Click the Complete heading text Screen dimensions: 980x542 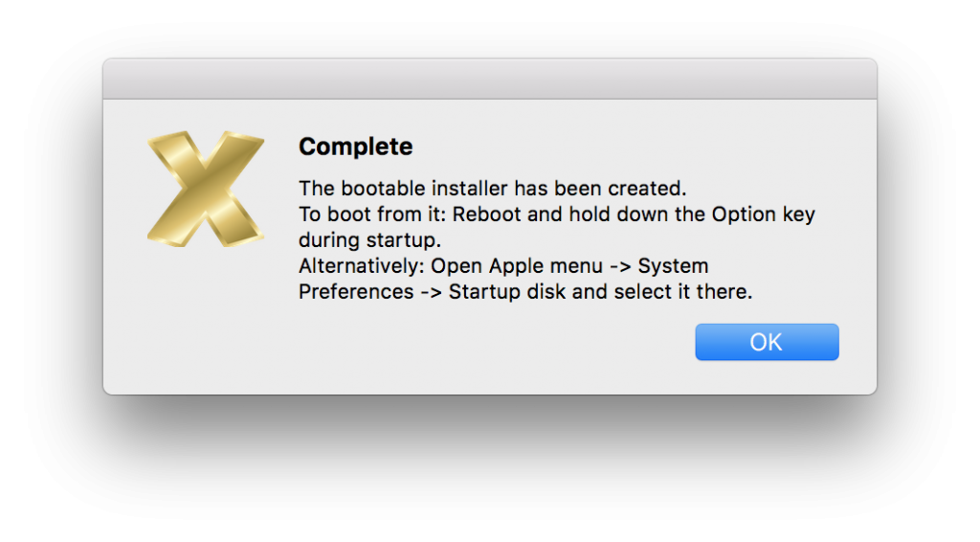coord(356,147)
